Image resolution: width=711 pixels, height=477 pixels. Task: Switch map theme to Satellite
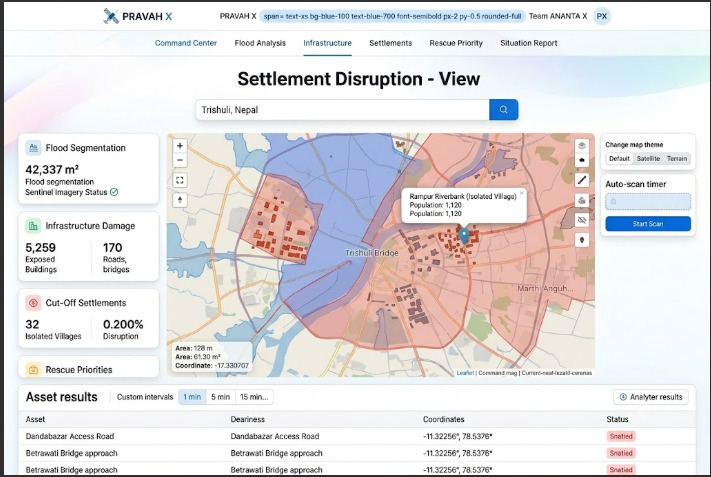point(648,159)
